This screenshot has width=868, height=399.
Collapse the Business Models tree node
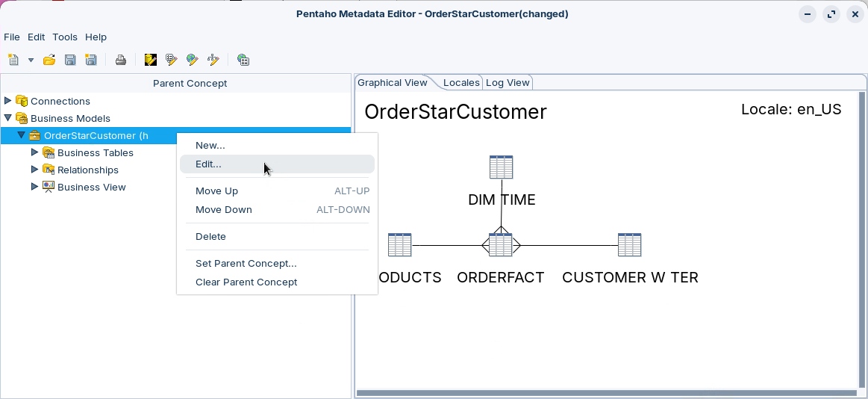(x=8, y=118)
